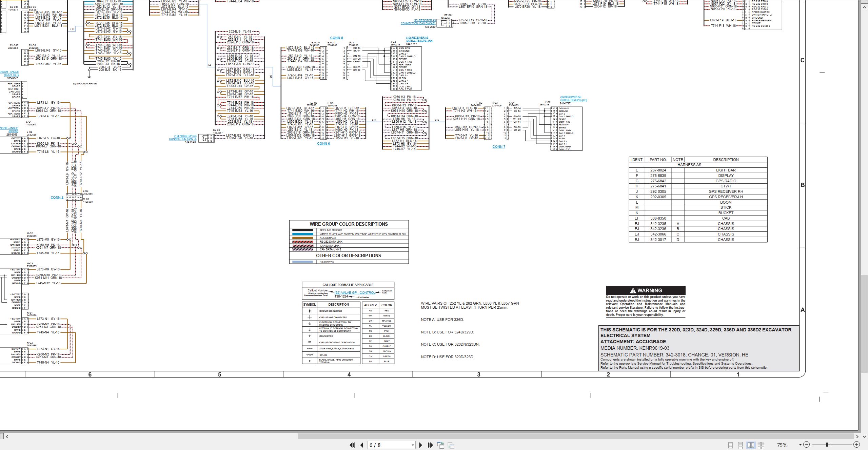Click the SCHEMATIC PART NUMBER: 342-3018 line

click(674, 355)
